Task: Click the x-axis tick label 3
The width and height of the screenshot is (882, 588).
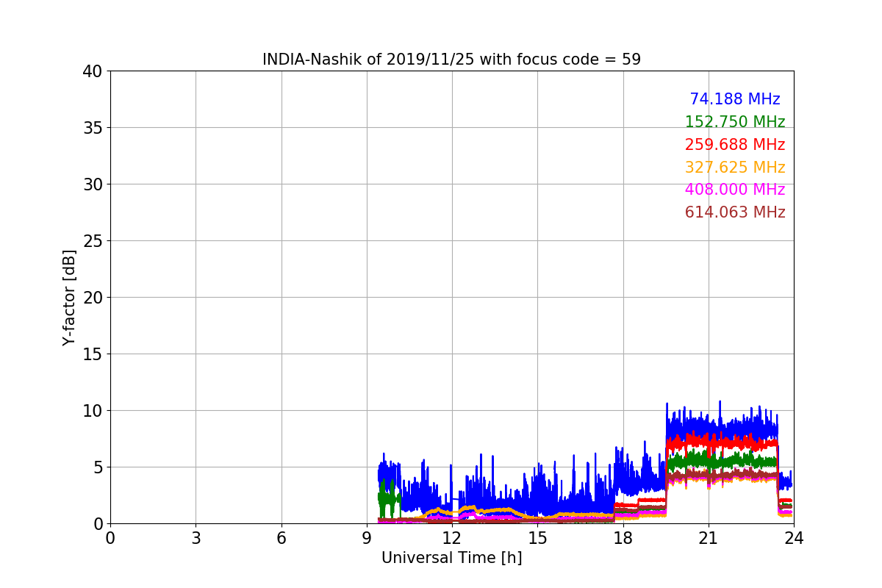Action: point(196,538)
